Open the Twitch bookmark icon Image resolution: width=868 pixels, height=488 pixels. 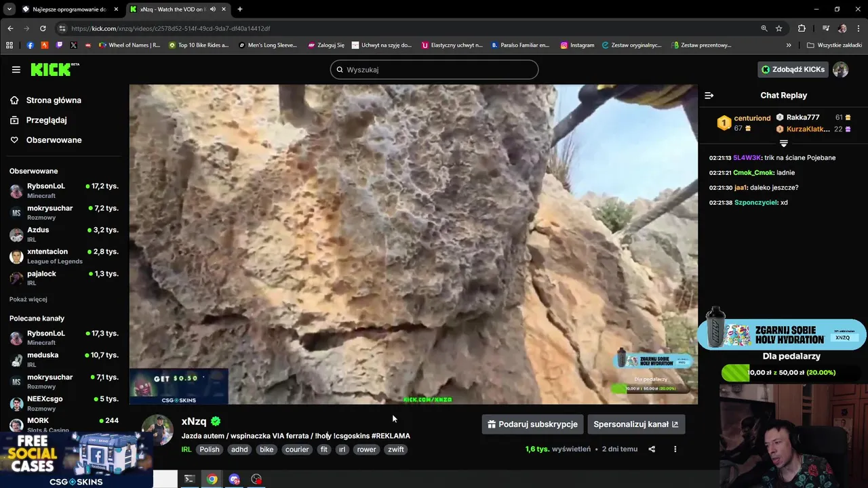pyautogui.click(x=60, y=45)
